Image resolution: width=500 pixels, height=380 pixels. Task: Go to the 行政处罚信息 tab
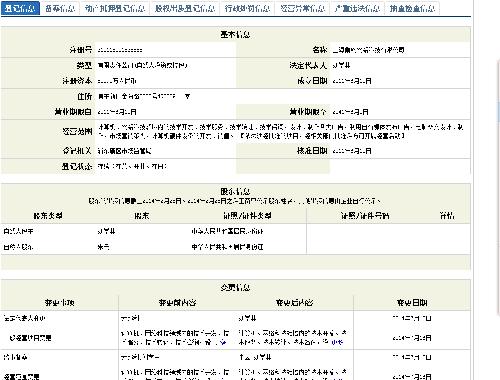pyautogui.click(x=247, y=8)
